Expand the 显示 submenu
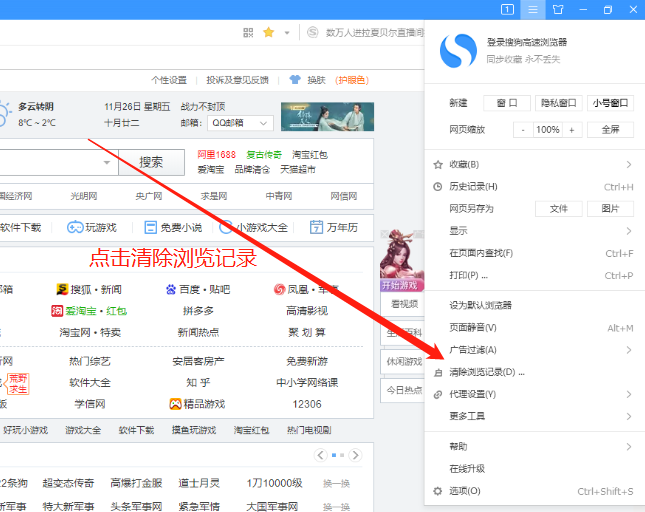The image size is (645, 512). [x=534, y=231]
